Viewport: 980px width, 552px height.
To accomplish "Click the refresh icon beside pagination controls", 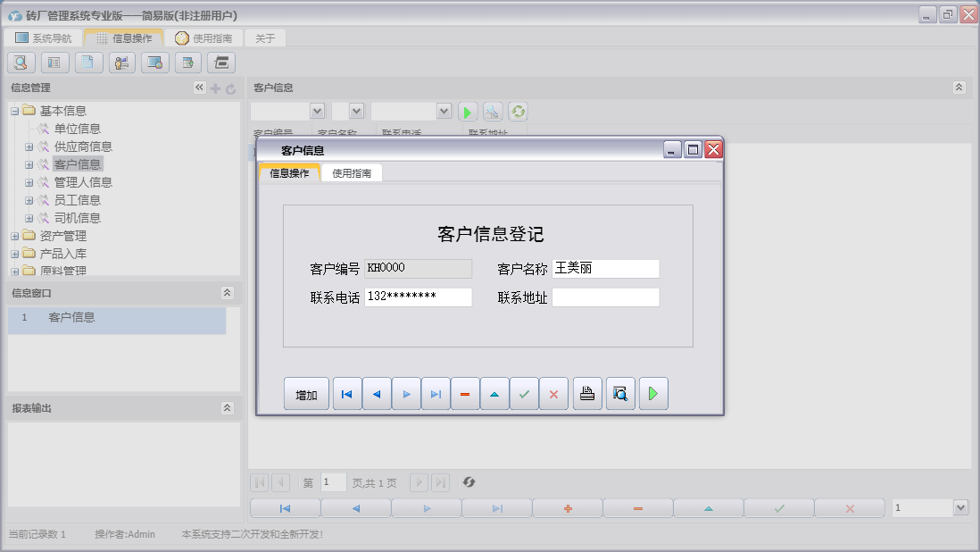I will pyautogui.click(x=469, y=482).
